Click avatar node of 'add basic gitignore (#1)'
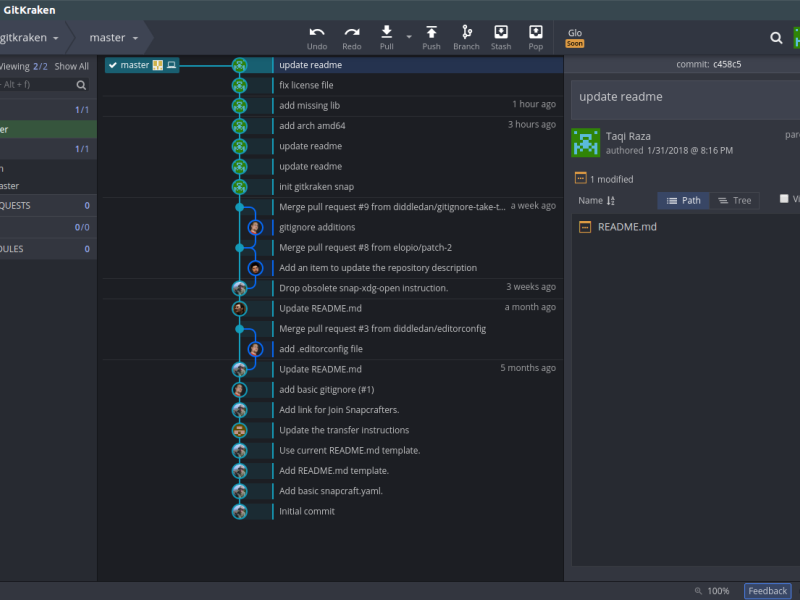Screen dimensions: 800x600 [239, 390]
